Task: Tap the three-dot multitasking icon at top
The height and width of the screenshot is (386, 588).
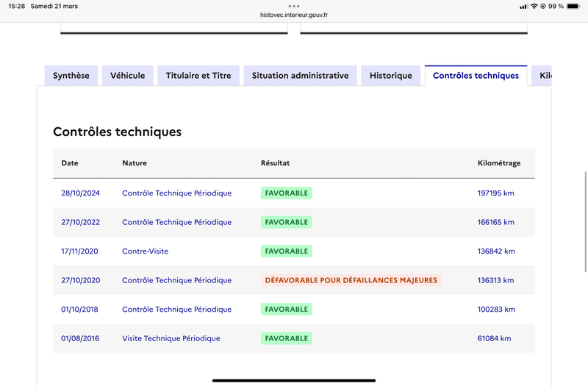Action: (294, 6)
